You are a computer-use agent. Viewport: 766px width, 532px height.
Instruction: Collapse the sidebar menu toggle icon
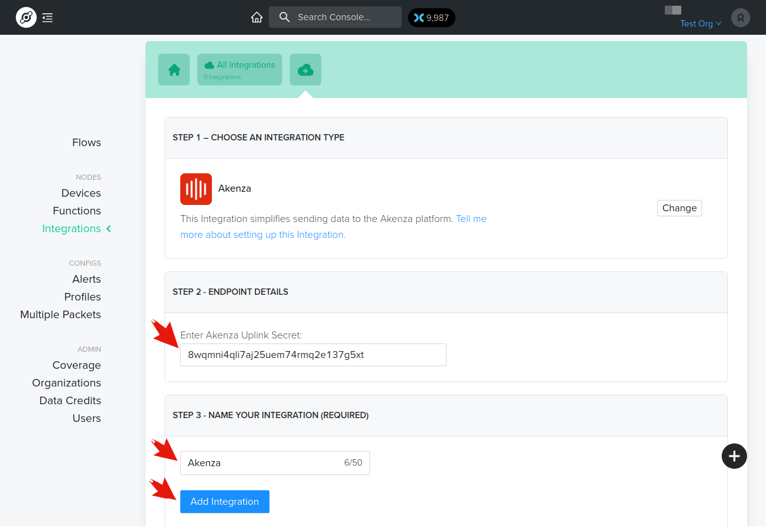click(47, 18)
